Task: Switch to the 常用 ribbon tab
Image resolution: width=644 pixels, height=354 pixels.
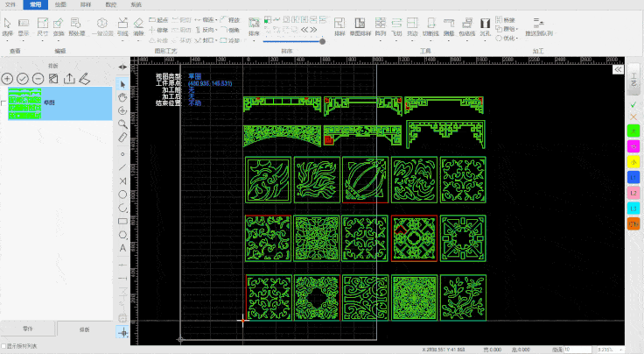Action: (x=36, y=4)
